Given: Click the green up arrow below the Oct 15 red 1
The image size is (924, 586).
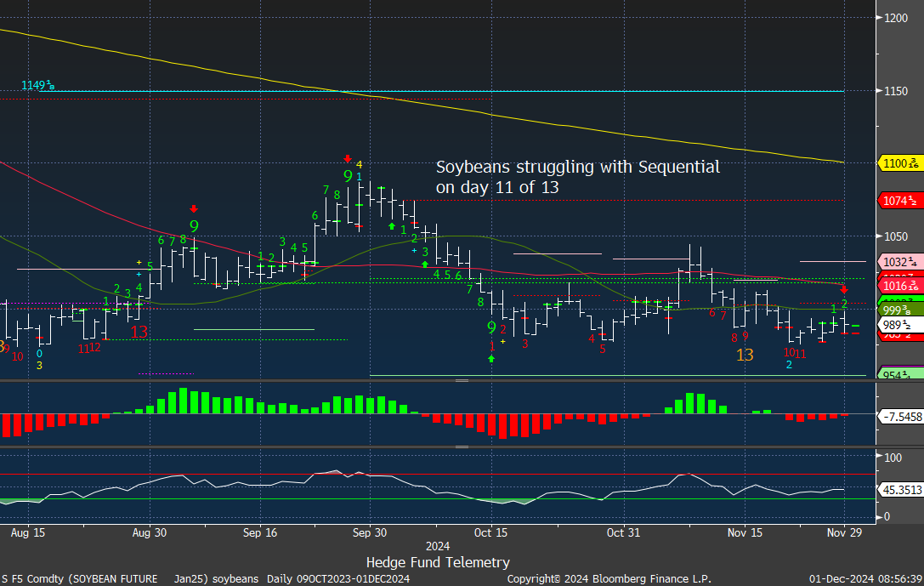Looking at the screenshot, I should (491, 358).
